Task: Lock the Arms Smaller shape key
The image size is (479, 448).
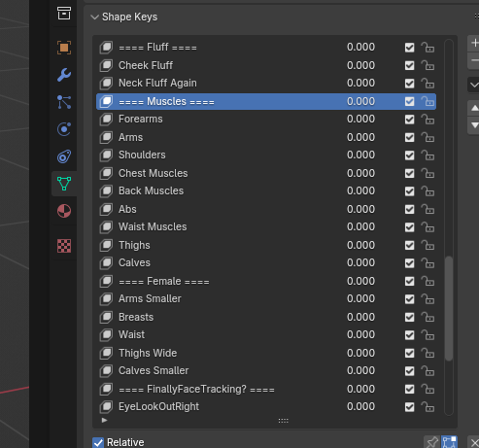Action: click(x=428, y=299)
